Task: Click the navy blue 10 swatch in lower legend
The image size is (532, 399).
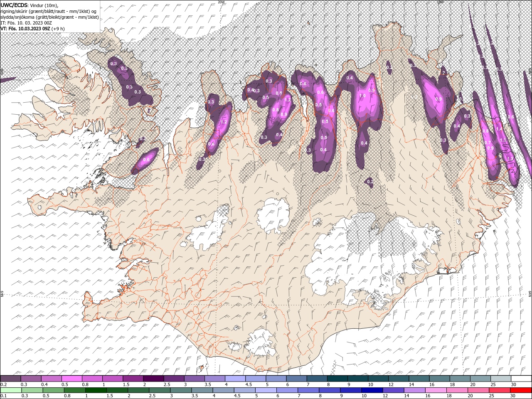Action: click(371, 390)
